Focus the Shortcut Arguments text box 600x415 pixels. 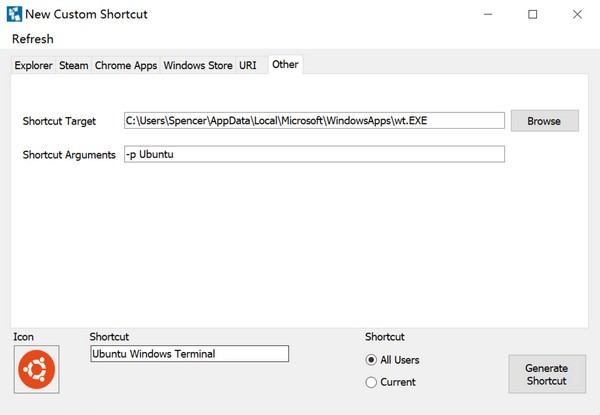point(314,154)
